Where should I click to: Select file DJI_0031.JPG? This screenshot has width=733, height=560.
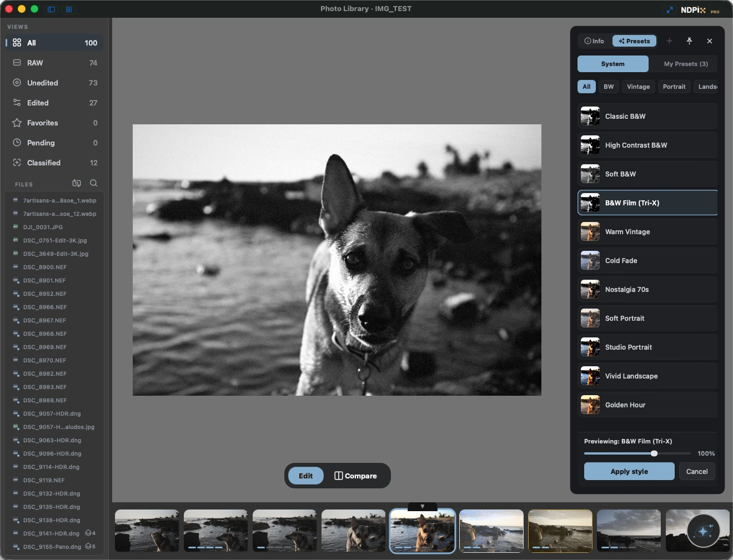pos(54,227)
